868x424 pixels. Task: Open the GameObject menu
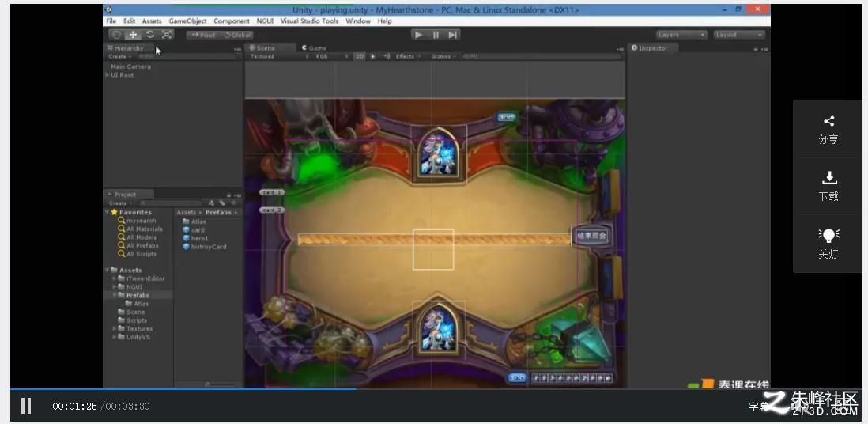click(187, 21)
